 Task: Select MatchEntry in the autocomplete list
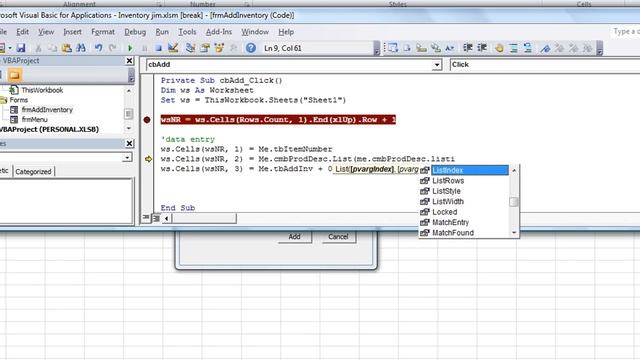[464, 222]
